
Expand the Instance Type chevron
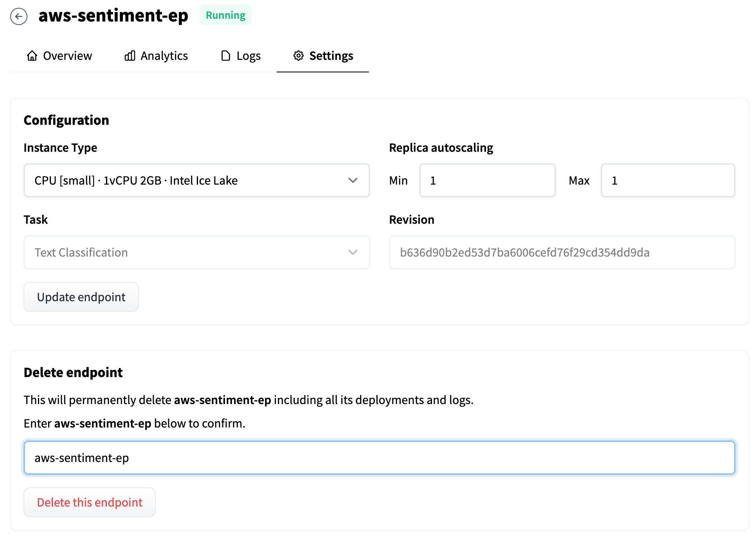353,180
